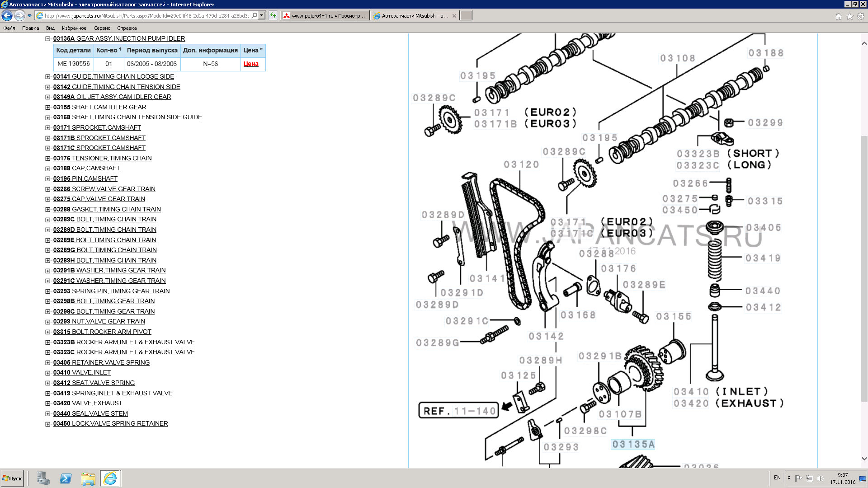Open the address bar URL dropdown

coord(262,16)
